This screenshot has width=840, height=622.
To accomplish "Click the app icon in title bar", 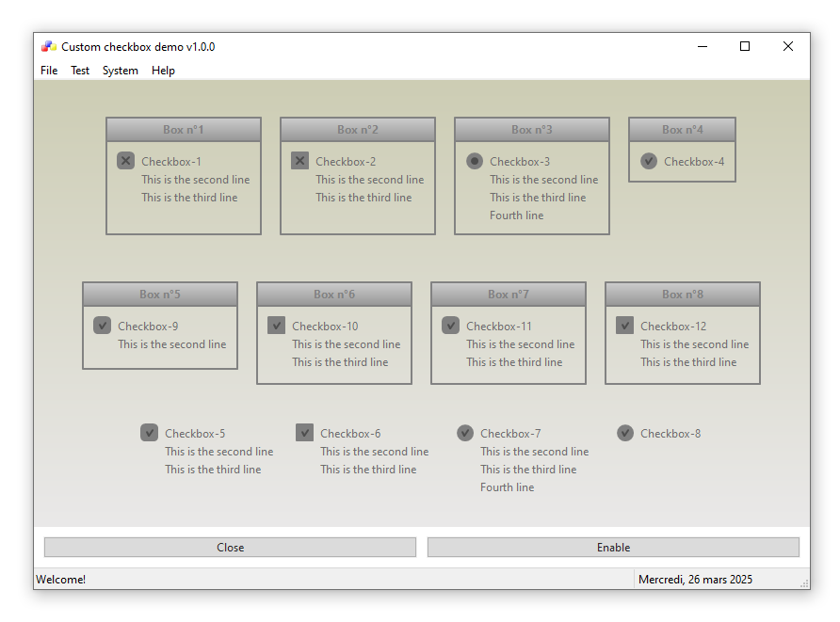I will (49, 46).
